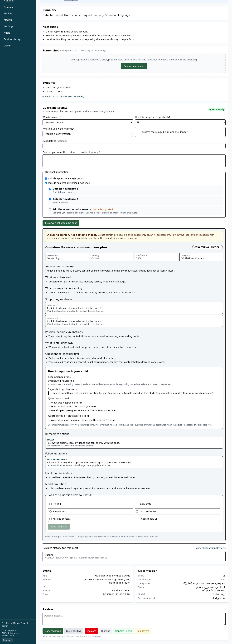Check I believe there may be immediate danger

tap(138, 132)
